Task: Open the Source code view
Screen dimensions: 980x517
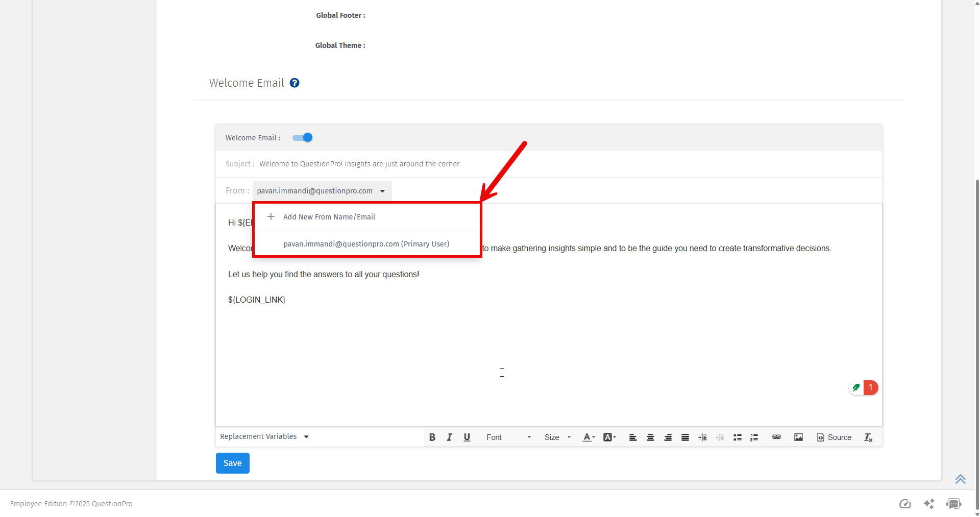Action: click(834, 437)
